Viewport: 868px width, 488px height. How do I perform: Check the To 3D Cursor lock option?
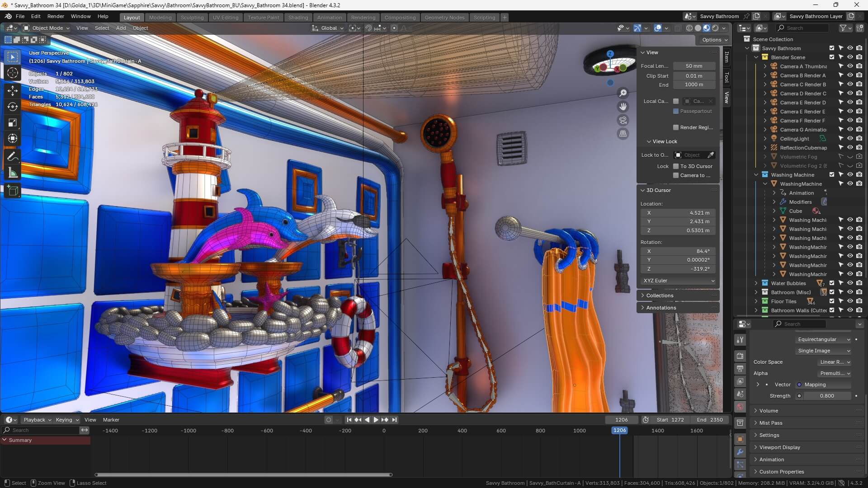coord(676,166)
